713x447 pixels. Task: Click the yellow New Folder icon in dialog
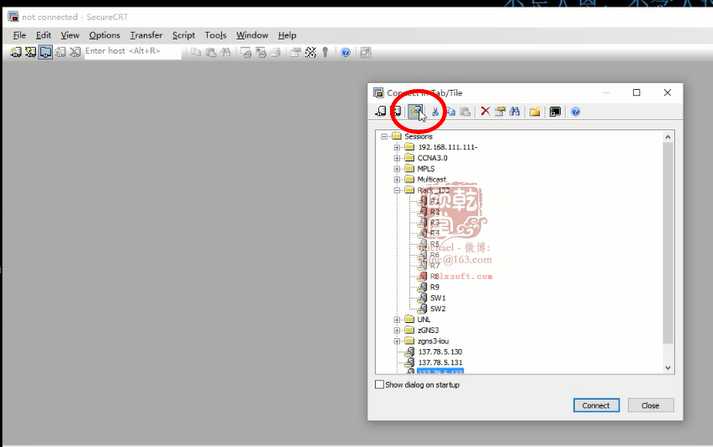point(535,111)
